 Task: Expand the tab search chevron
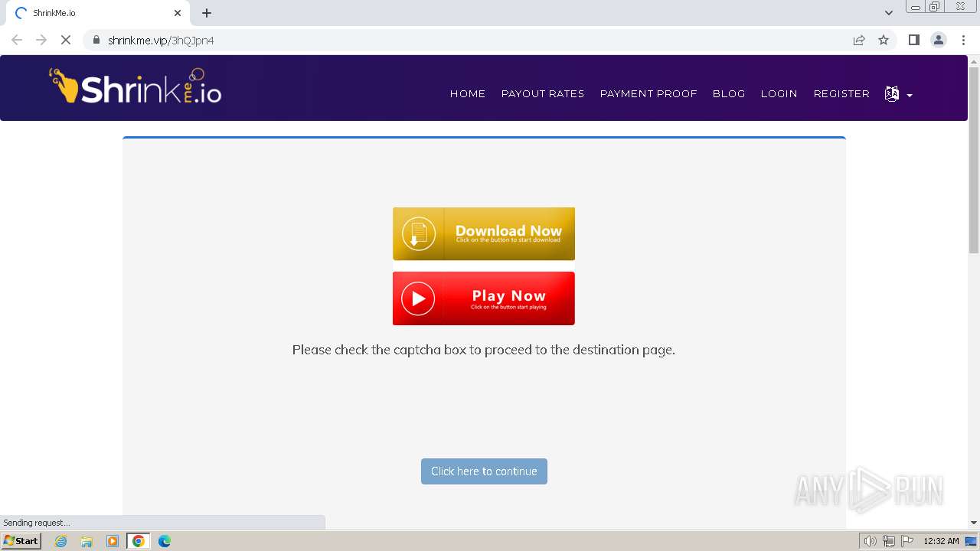click(889, 13)
